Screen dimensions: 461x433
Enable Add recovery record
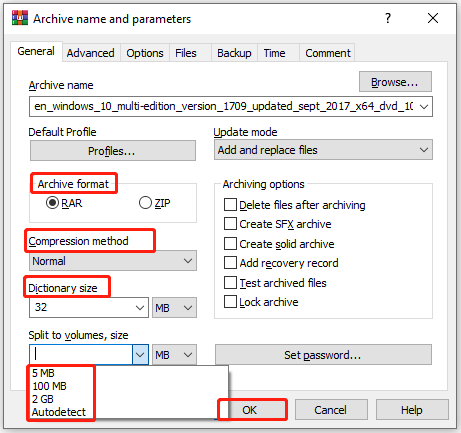point(230,263)
